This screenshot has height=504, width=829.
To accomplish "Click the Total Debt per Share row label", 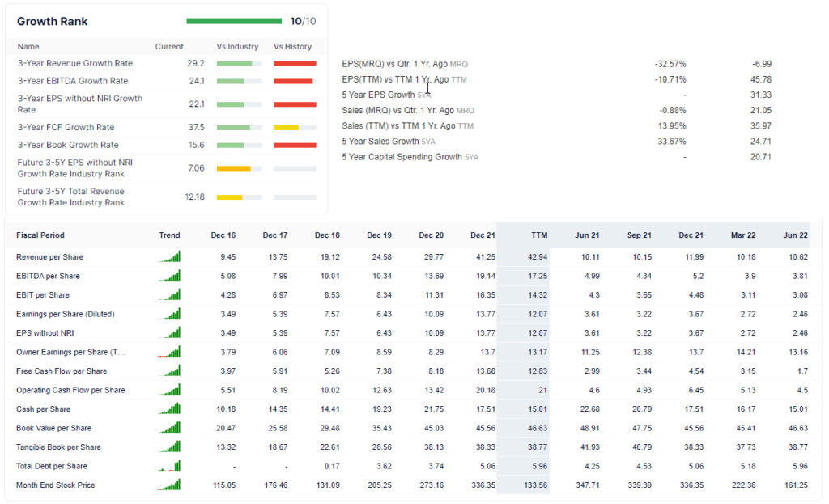I will 52,466.
